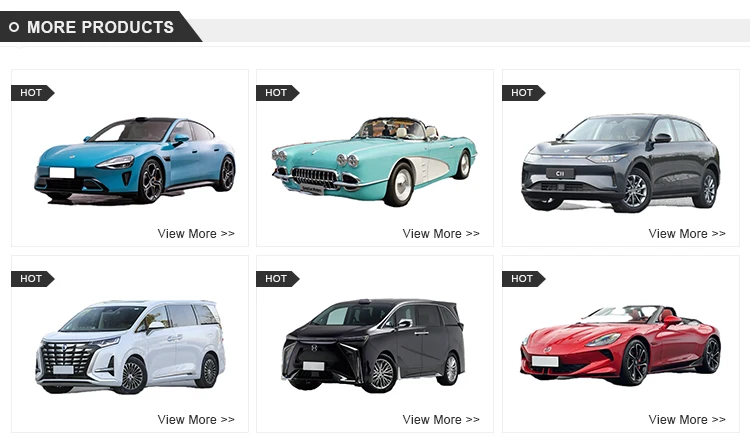This screenshot has height=444, width=750.
Task: Click the HOT label on red roadster card
Action: (x=523, y=279)
